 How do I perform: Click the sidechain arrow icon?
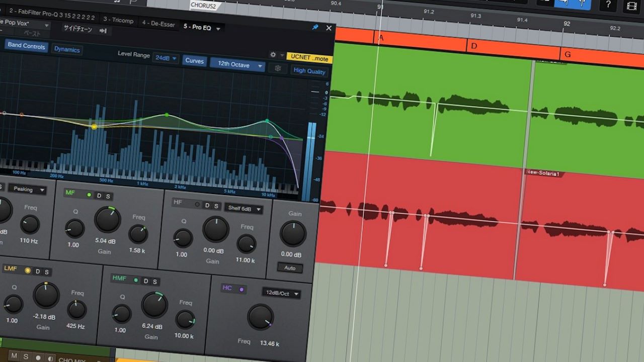(x=103, y=31)
